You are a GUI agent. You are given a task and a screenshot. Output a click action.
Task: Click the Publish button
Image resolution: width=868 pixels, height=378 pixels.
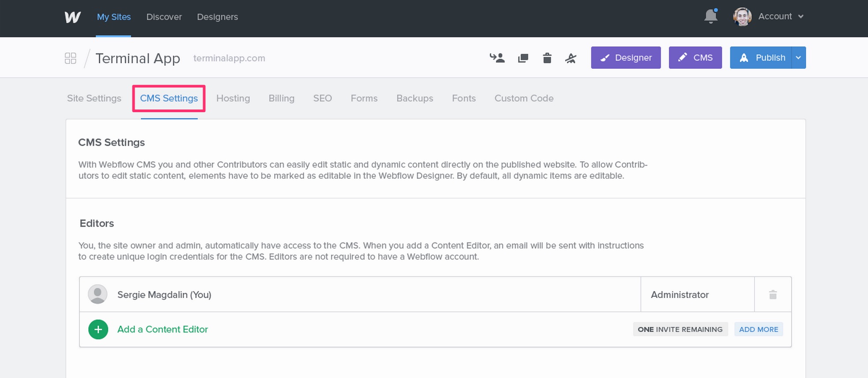[761, 58]
